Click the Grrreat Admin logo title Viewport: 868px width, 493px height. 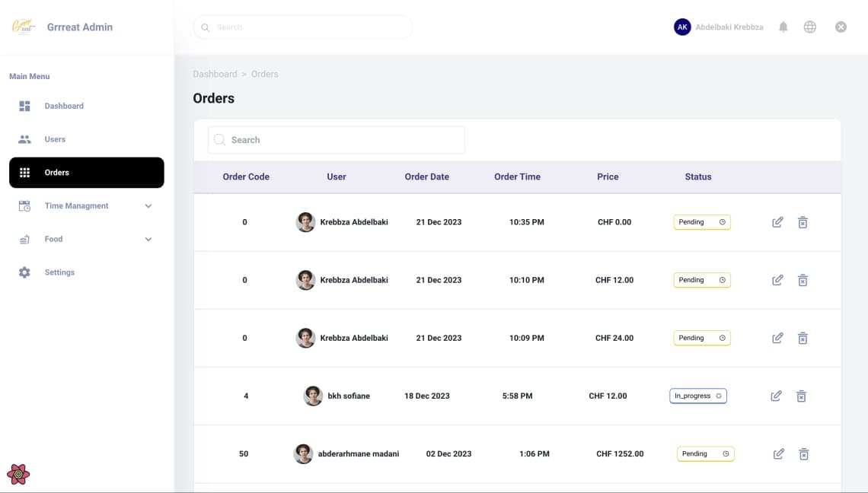(x=80, y=27)
